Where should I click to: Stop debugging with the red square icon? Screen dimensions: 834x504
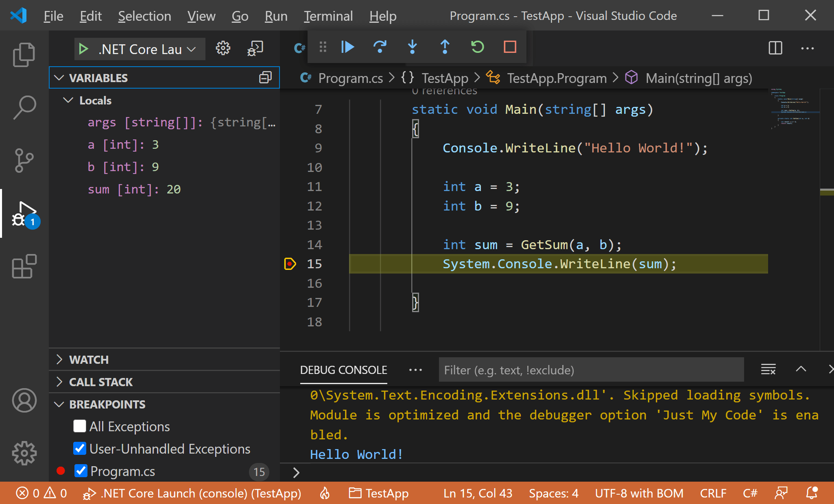(x=510, y=47)
